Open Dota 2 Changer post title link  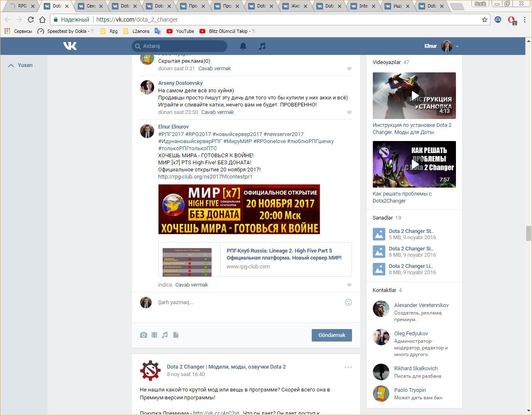coord(226,367)
